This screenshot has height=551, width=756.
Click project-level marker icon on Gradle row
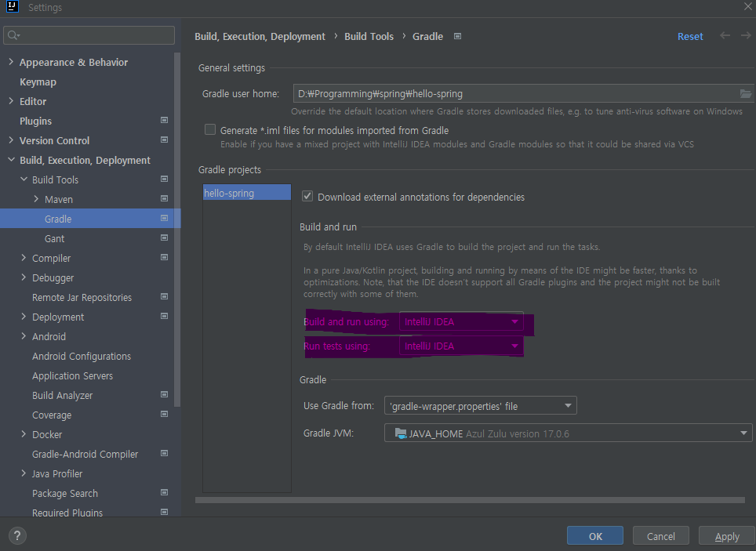[x=164, y=219]
